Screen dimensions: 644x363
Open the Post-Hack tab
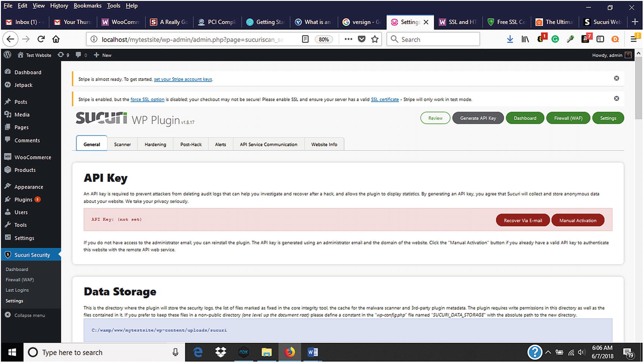click(x=191, y=144)
